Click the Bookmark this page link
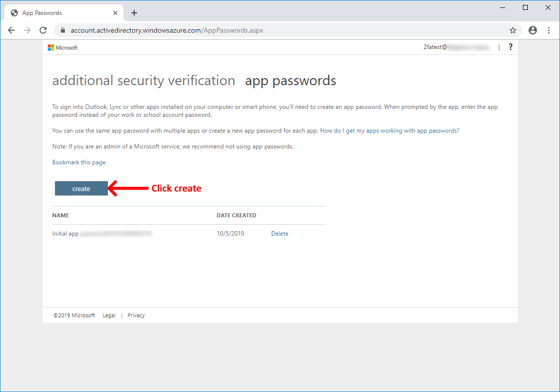The height and width of the screenshot is (392, 560). click(x=79, y=162)
